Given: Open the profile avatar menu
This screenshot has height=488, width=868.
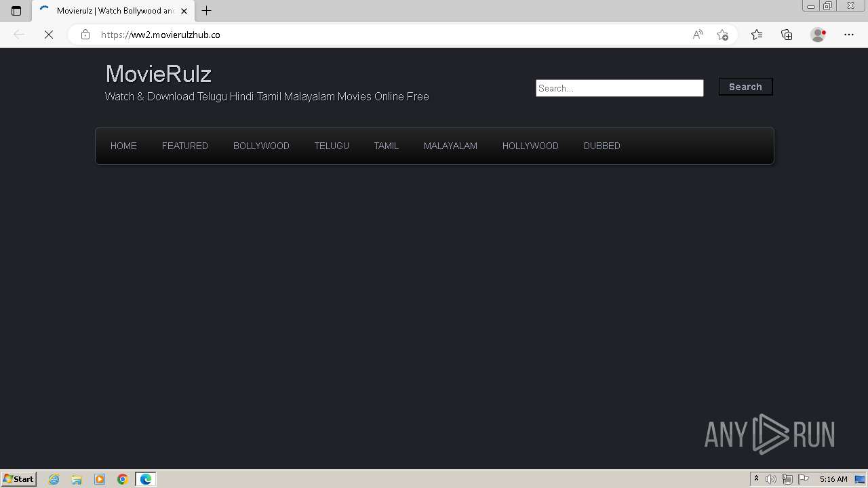Looking at the screenshot, I should (x=818, y=35).
